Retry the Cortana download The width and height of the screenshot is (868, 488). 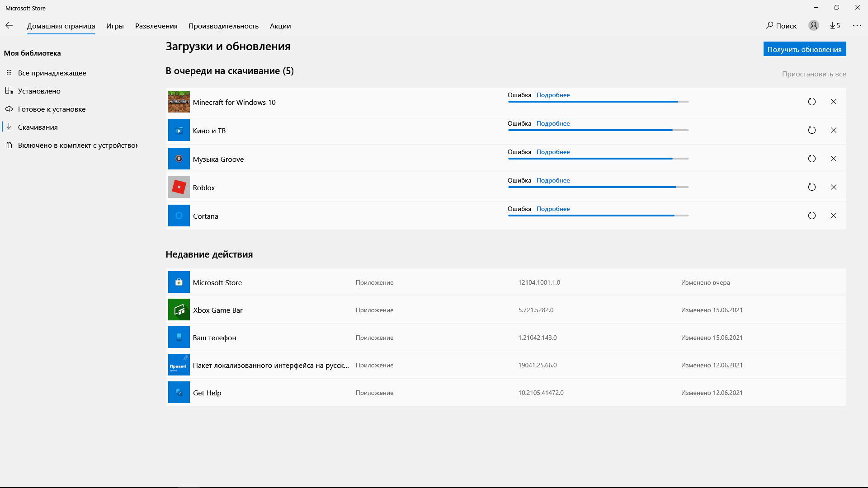(x=811, y=216)
